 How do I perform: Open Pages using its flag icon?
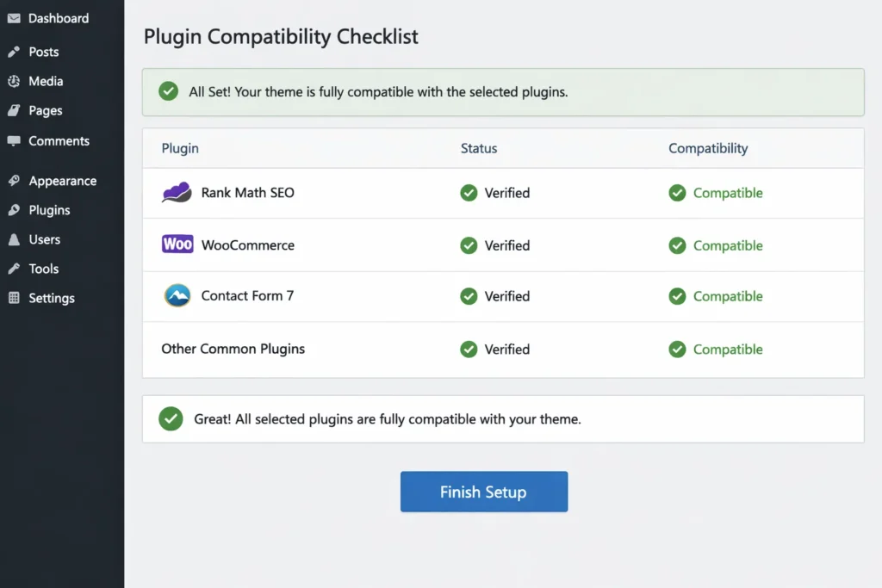pos(13,110)
